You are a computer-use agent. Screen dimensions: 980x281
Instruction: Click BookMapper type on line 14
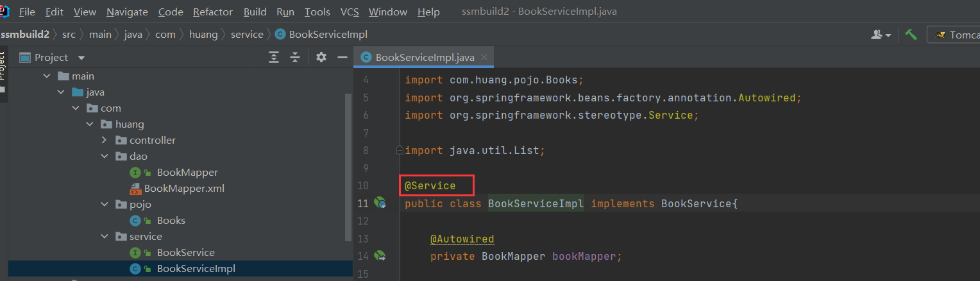point(514,256)
